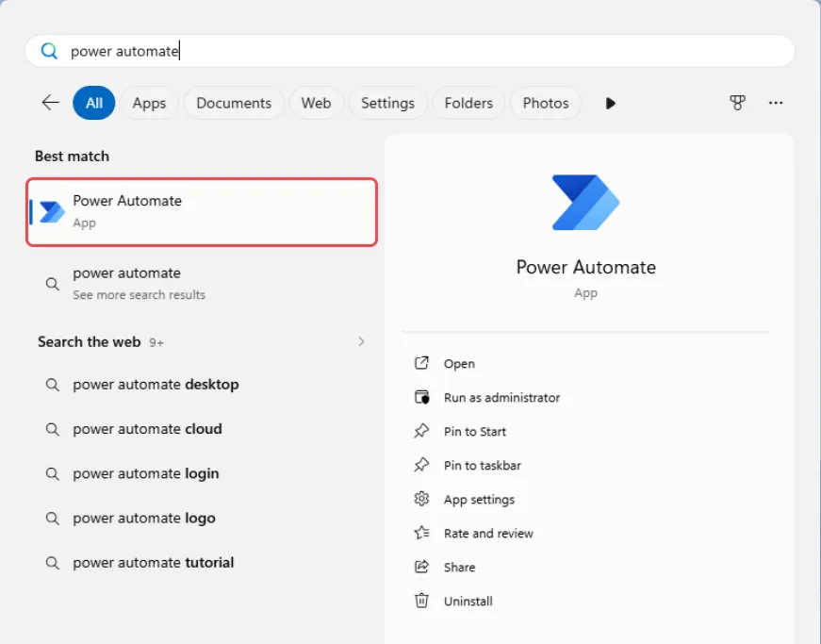The image size is (821, 644).
Task: Switch to the Settings filter tab
Action: click(x=387, y=103)
